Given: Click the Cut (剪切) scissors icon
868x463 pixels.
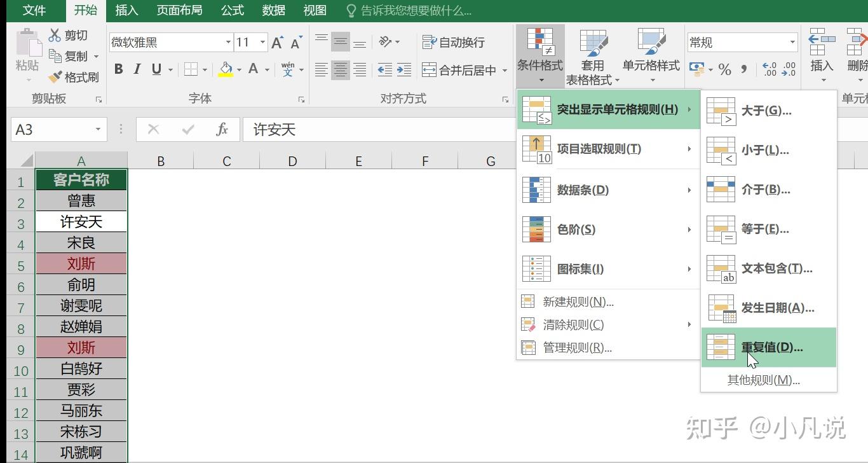Looking at the screenshot, I should (x=55, y=36).
